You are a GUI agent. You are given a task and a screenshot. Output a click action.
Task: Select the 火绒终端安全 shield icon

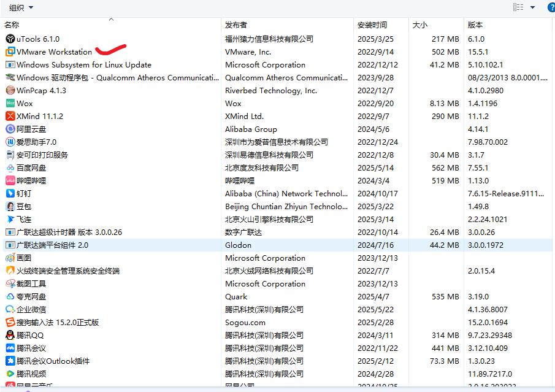(x=10, y=271)
